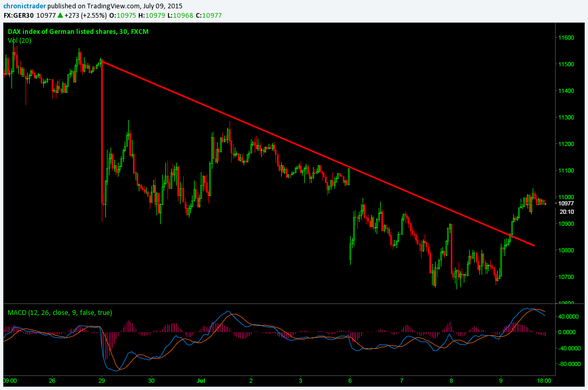Click the 11600 price axis label
Viewport: 588px width, 390px height.
tap(566, 38)
